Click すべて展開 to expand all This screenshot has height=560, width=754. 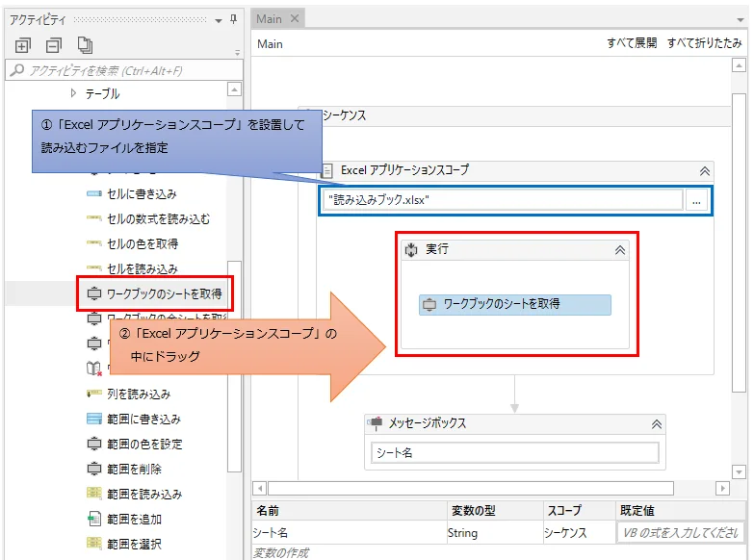pos(632,43)
